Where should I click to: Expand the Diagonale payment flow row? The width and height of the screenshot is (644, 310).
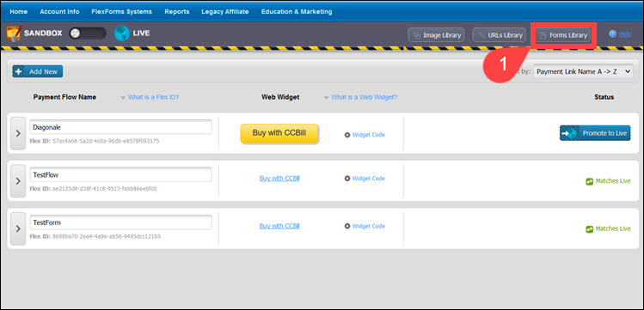tap(18, 133)
